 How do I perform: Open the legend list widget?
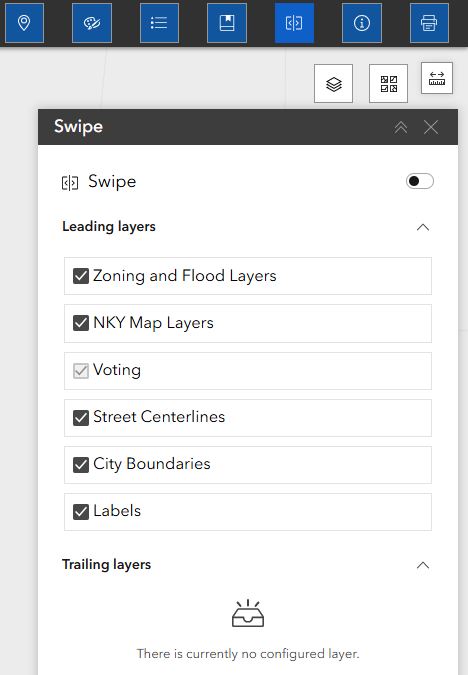[x=159, y=23]
